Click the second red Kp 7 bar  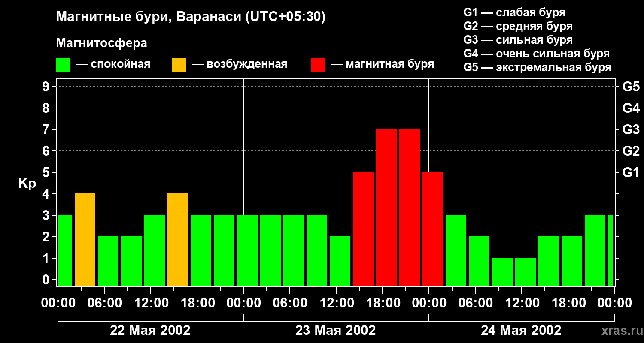tap(410, 208)
